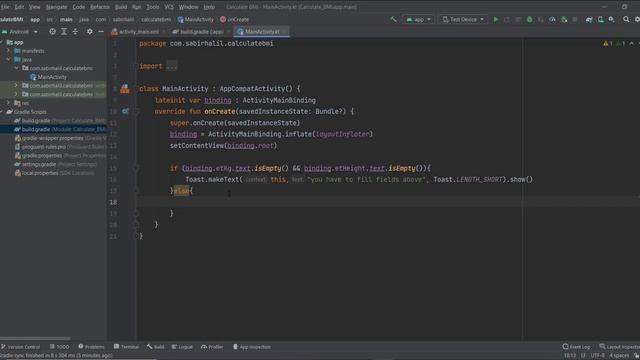Screen dimensions: 640x360
Task: Open the Edit menu
Action: point(19,7)
